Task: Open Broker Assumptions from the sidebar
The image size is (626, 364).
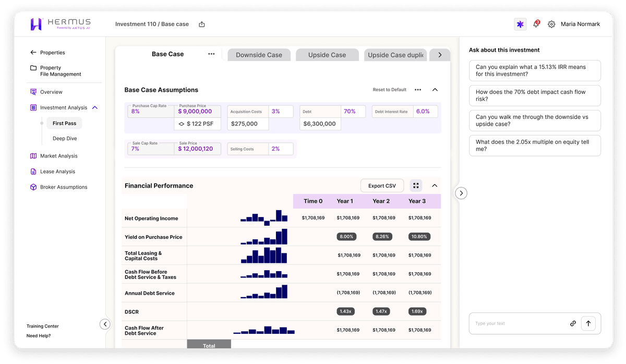Action: coord(63,187)
